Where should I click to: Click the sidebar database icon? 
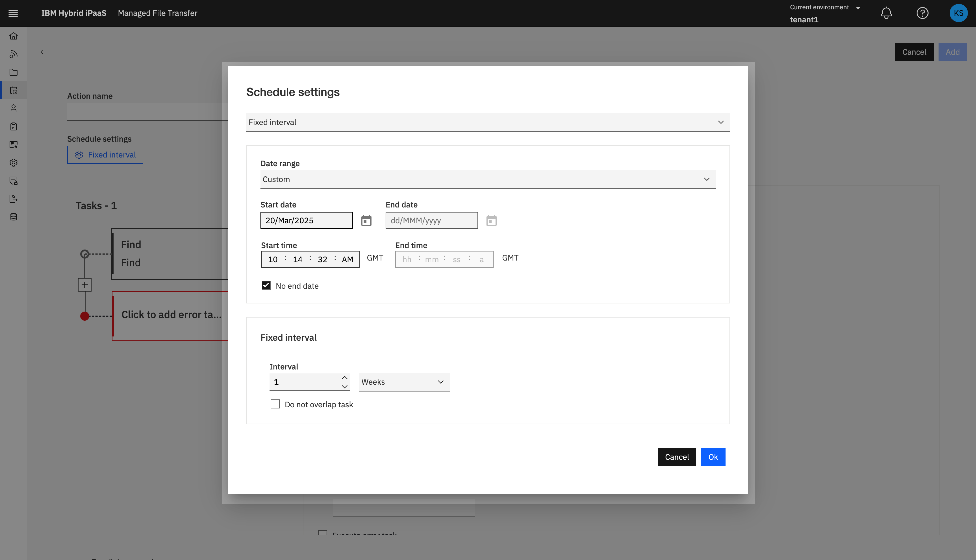pos(13,217)
